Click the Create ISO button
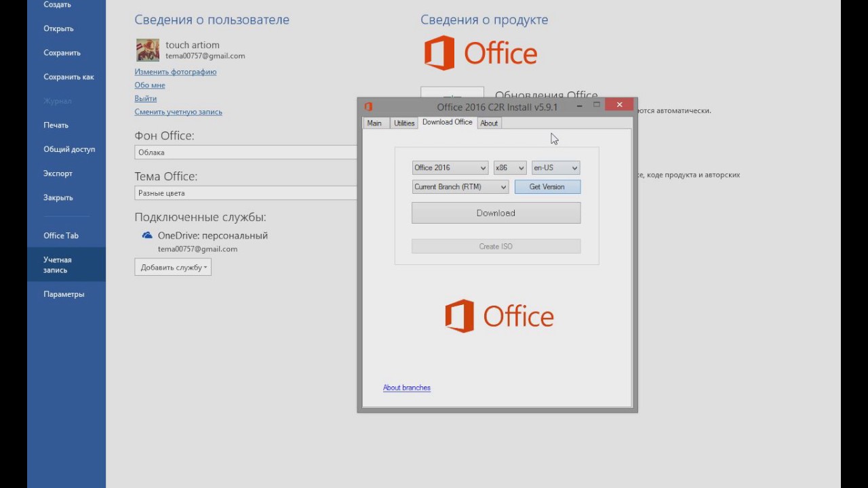868x488 pixels. point(496,246)
